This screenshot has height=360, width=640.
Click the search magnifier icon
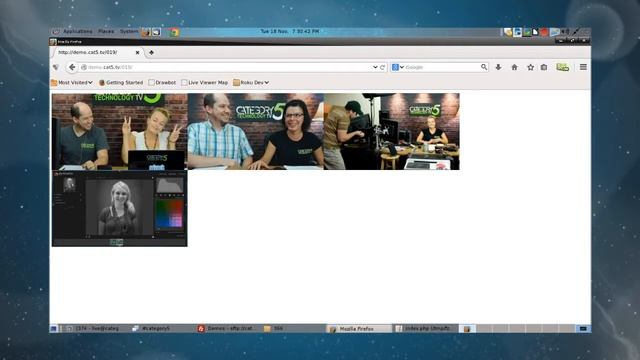pos(484,67)
